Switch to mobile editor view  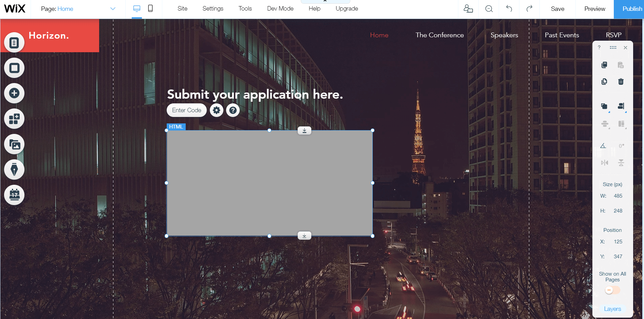click(x=150, y=8)
